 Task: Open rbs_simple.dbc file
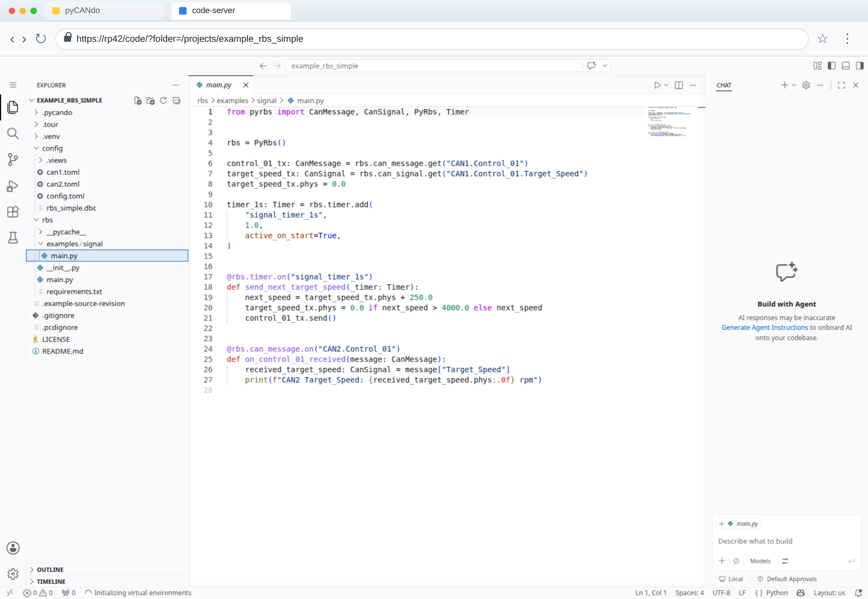71,208
